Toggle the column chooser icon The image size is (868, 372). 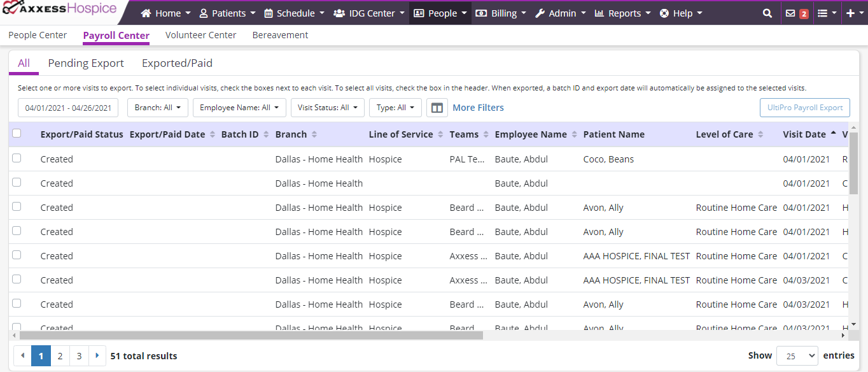pos(437,108)
